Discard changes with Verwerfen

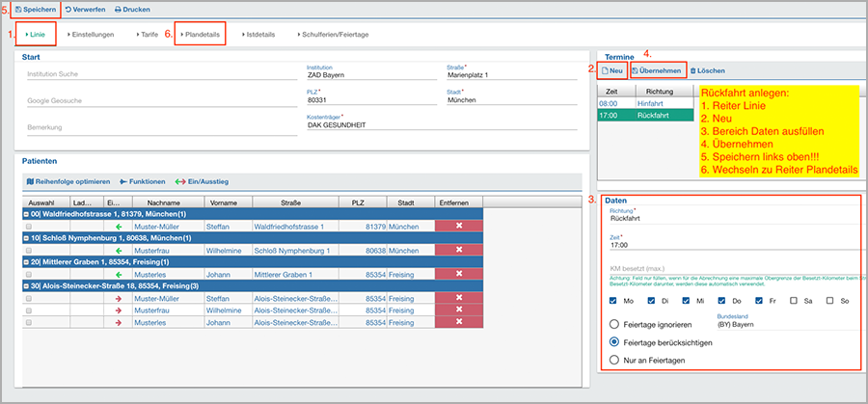click(85, 10)
